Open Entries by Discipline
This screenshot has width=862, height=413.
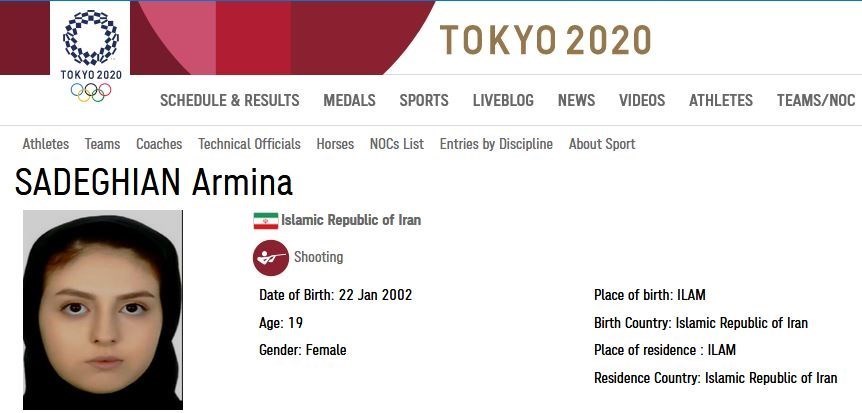[496, 144]
